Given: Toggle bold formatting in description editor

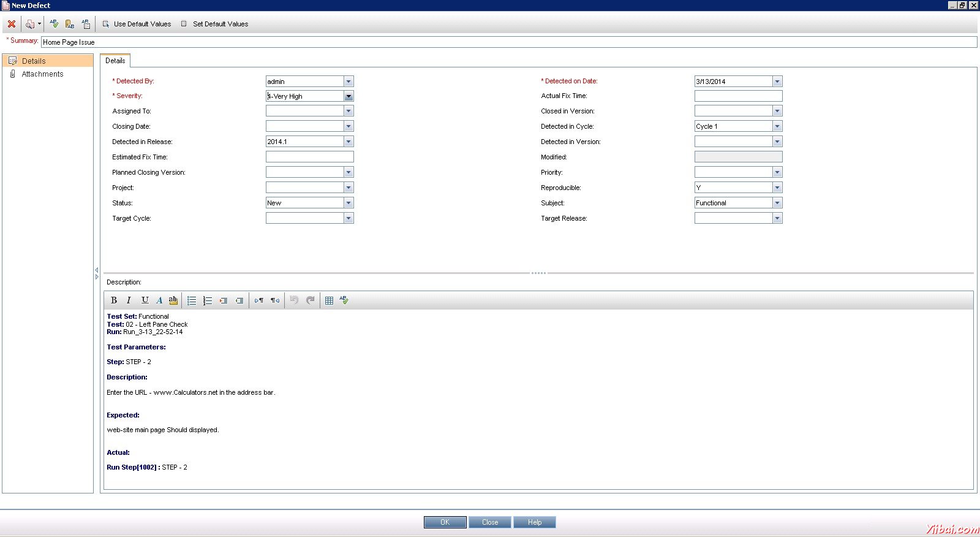Looking at the screenshot, I should point(113,300).
